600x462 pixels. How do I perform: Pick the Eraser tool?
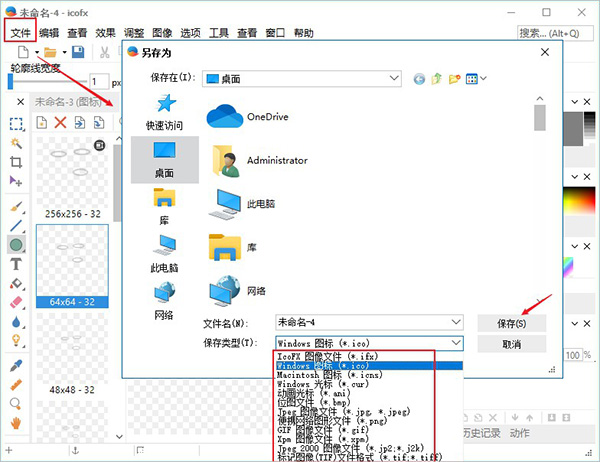pyautogui.click(x=17, y=284)
